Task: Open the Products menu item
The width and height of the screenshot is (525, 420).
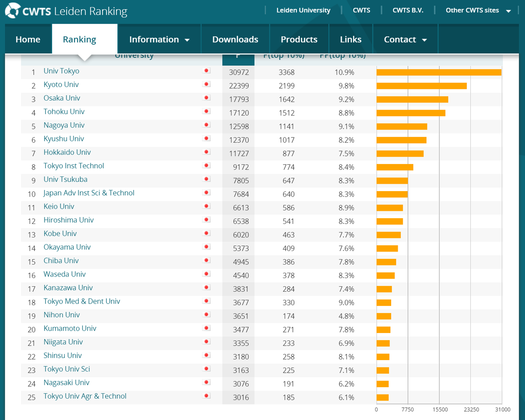Action: 299,39
